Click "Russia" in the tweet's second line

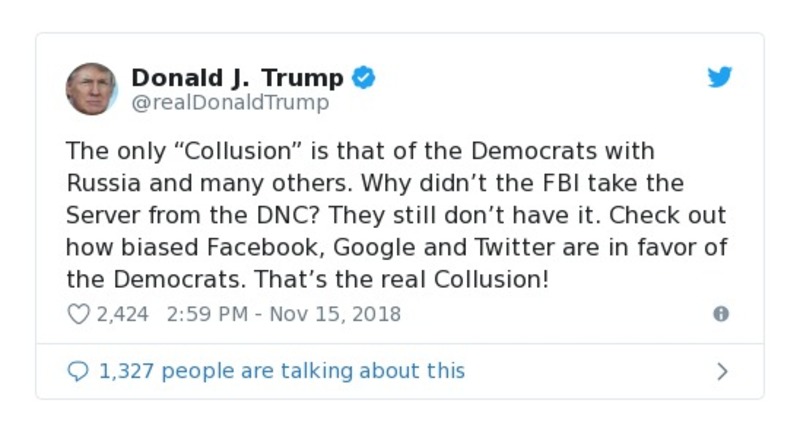click(x=101, y=184)
